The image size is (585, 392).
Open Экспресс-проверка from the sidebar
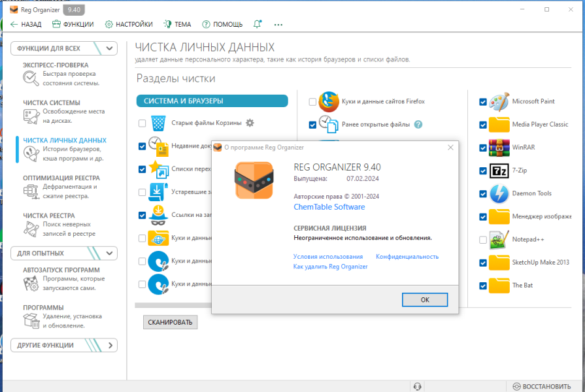click(61, 74)
